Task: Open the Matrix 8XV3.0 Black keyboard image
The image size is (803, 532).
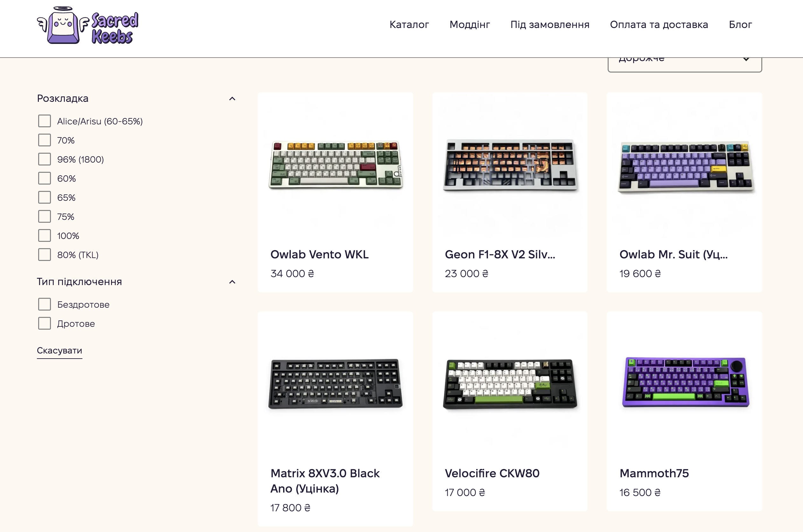Action: (x=335, y=383)
